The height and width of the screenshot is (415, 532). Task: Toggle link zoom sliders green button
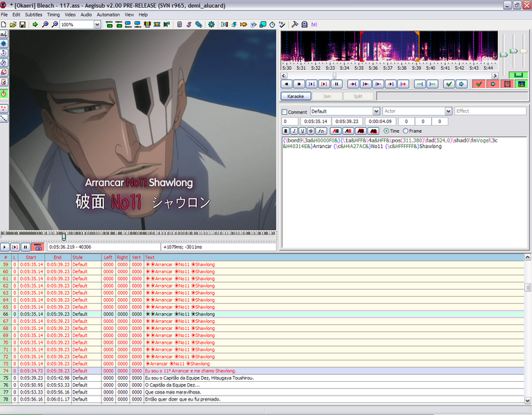[518, 75]
